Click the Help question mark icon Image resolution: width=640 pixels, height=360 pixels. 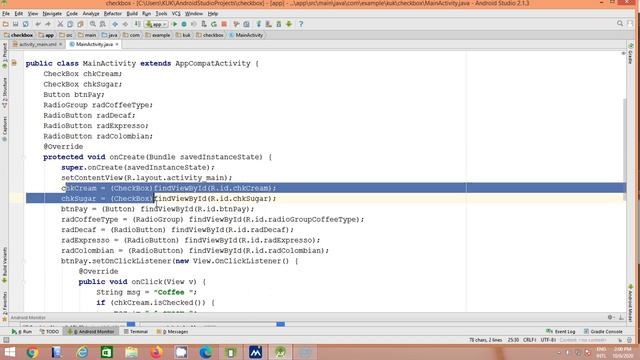301,24
